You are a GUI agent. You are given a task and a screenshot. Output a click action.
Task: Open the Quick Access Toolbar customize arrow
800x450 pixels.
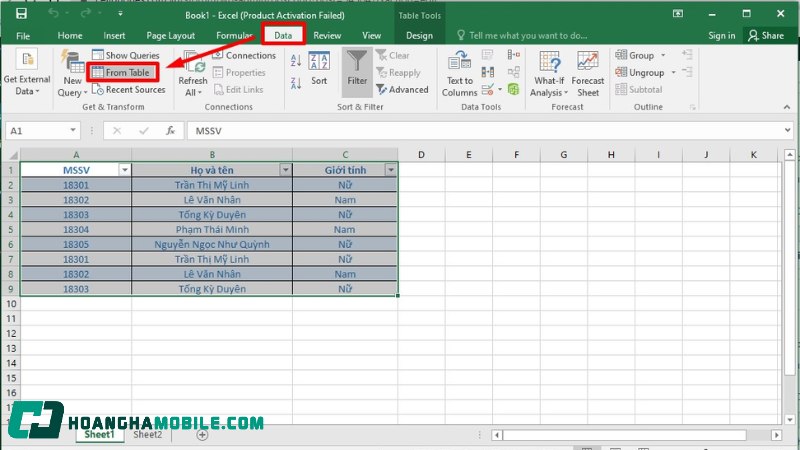coord(120,14)
